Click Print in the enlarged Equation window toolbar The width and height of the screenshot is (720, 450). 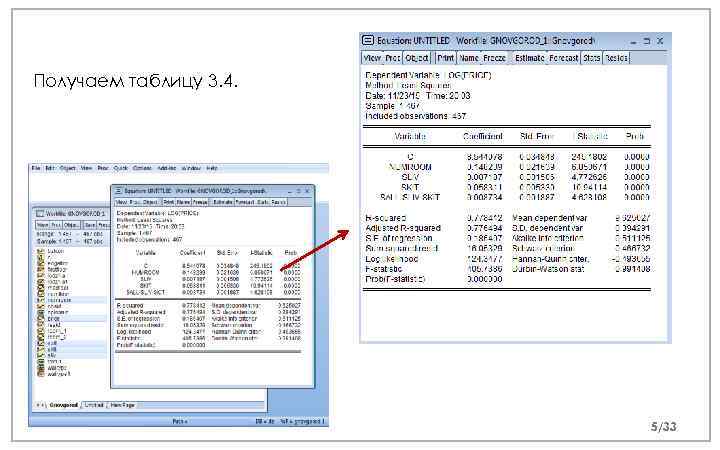[x=445, y=58]
